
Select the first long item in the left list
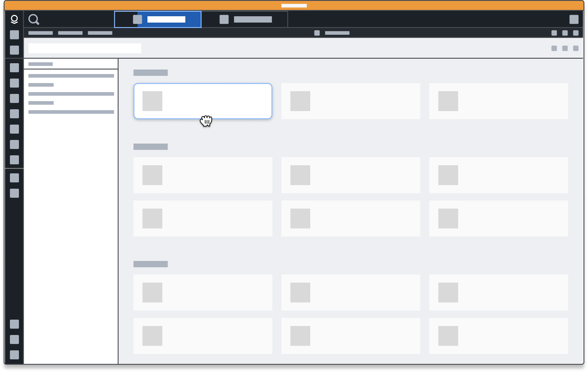[71, 76]
